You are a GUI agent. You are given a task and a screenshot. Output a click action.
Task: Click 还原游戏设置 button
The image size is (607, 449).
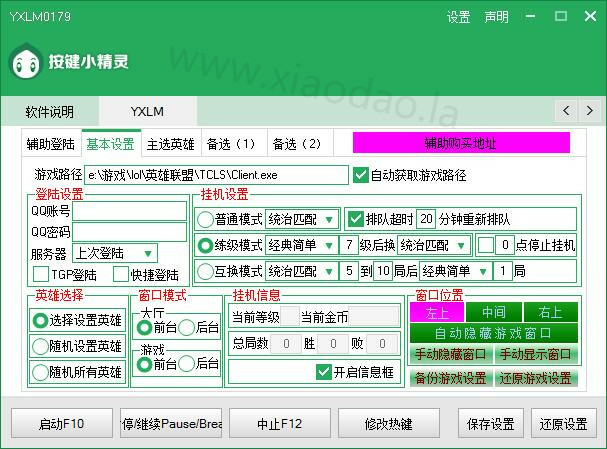536,377
